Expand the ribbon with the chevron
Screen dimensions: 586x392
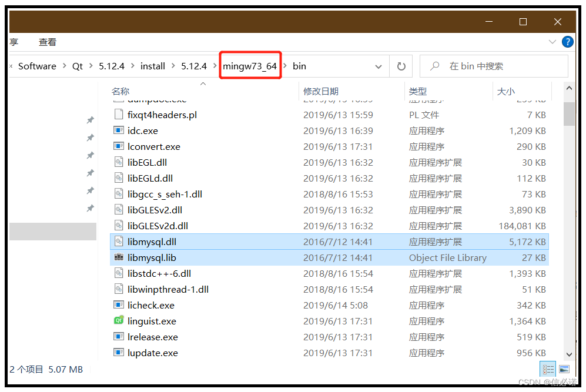pos(552,42)
